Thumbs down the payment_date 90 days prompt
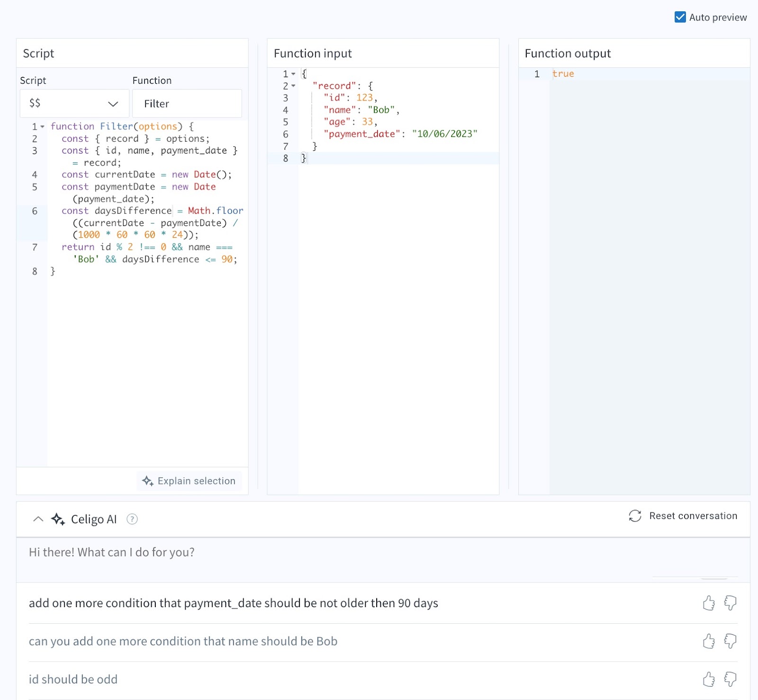 tap(730, 603)
